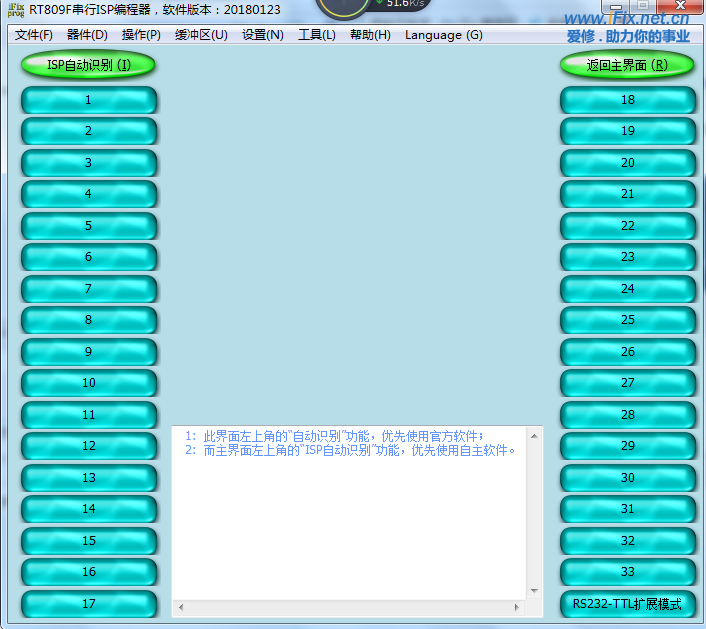Expand the 缓冲区(U) menu
The image size is (706, 629).
tap(201, 35)
